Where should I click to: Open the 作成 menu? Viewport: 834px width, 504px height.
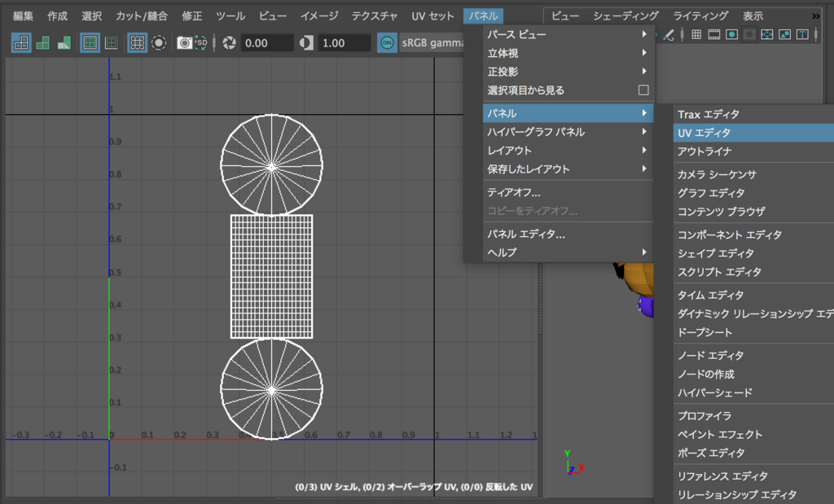coord(58,16)
